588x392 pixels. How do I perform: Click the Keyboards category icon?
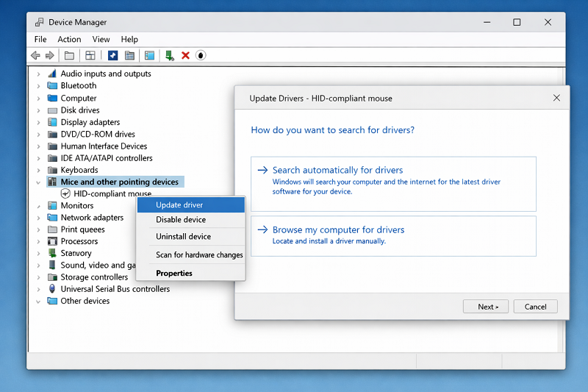pos(52,171)
